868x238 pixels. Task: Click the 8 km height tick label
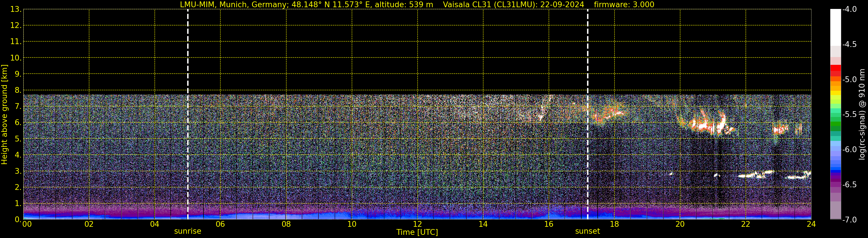18,90
